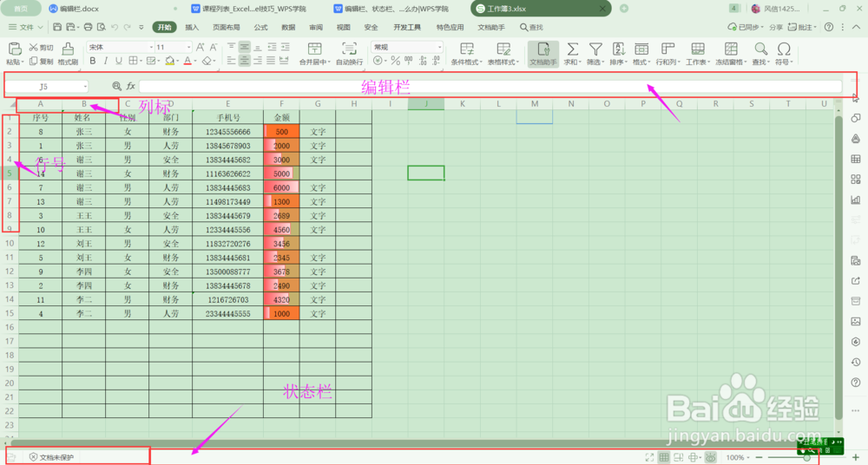Toggle horizontal center alignment
The image size is (868, 465).
244,61
